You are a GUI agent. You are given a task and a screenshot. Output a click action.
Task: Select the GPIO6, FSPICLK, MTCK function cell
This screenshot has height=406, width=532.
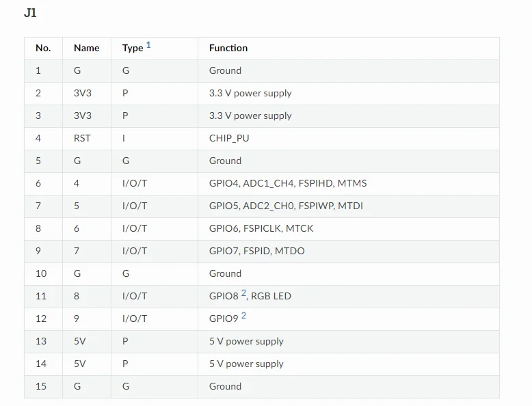(x=261, y=228)
